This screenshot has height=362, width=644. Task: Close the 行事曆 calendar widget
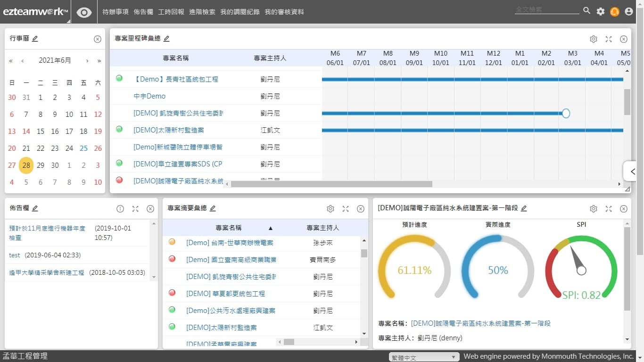(x=98, y=39)
